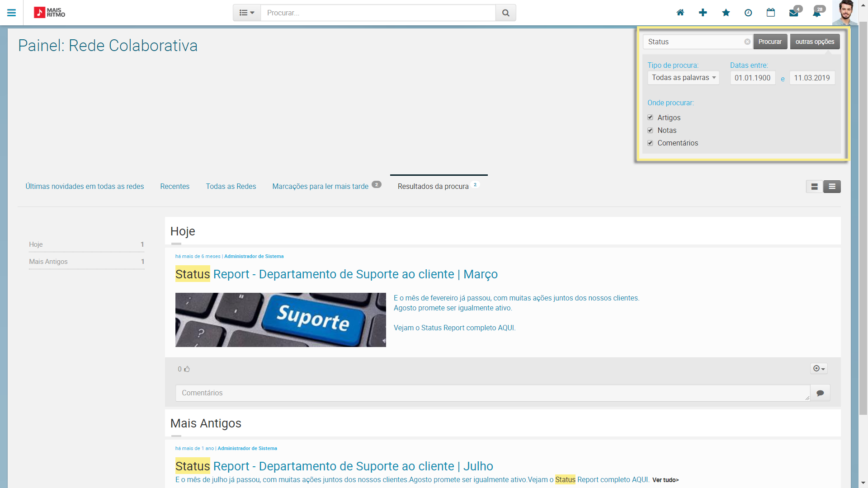Image resolution: width=868 pixels, height=488 pixels.
Task: Click the Mais Ritmo logo
Action: click(x=50, y=13)
